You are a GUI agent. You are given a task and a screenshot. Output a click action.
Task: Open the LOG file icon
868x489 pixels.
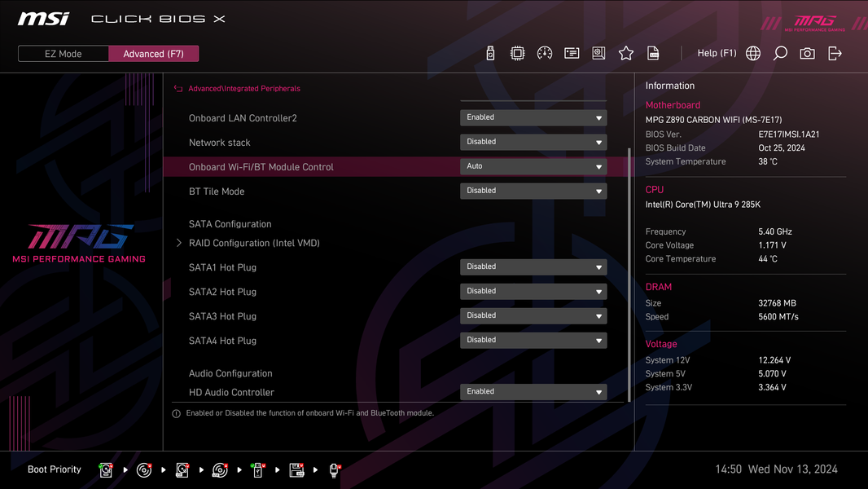653,53
